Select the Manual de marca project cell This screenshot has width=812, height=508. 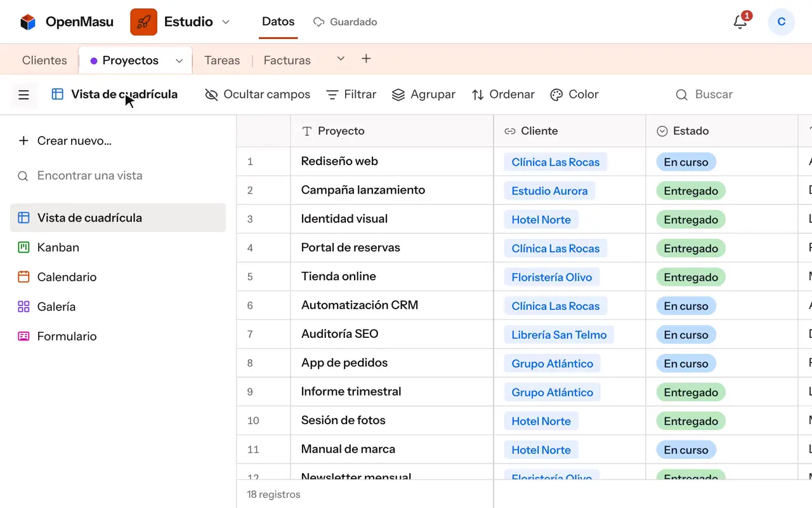click(x=392, y=450)
